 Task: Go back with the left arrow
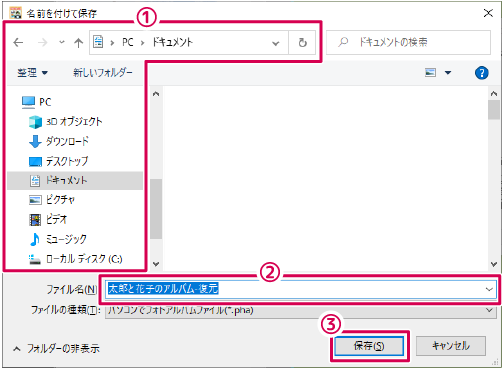18,42
